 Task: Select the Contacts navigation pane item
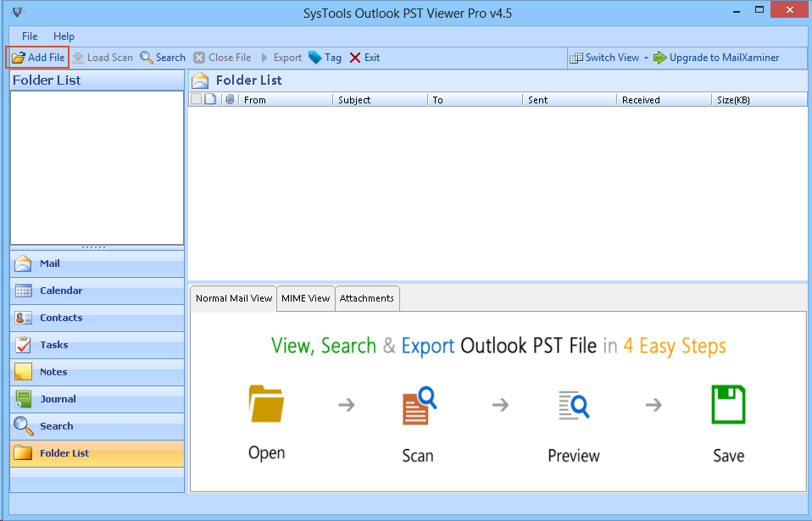(x=97, y=318)
